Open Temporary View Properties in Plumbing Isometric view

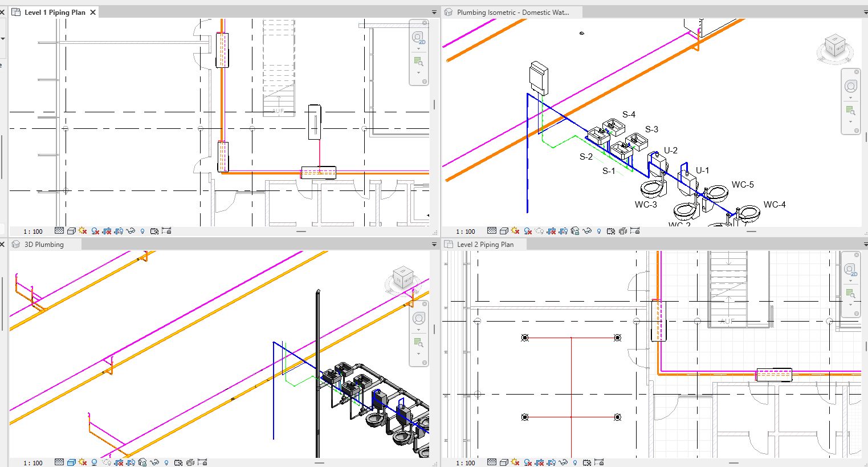click(611, 231)
